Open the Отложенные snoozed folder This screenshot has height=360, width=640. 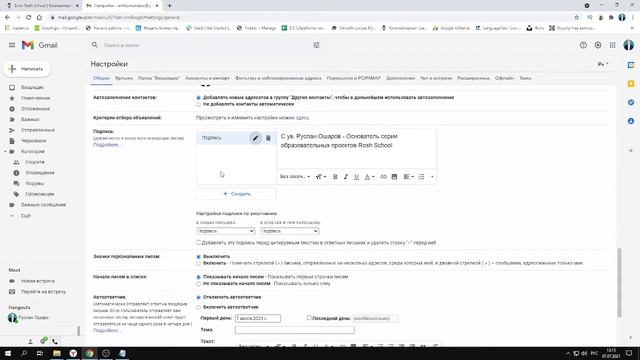[x=36, y=109]
